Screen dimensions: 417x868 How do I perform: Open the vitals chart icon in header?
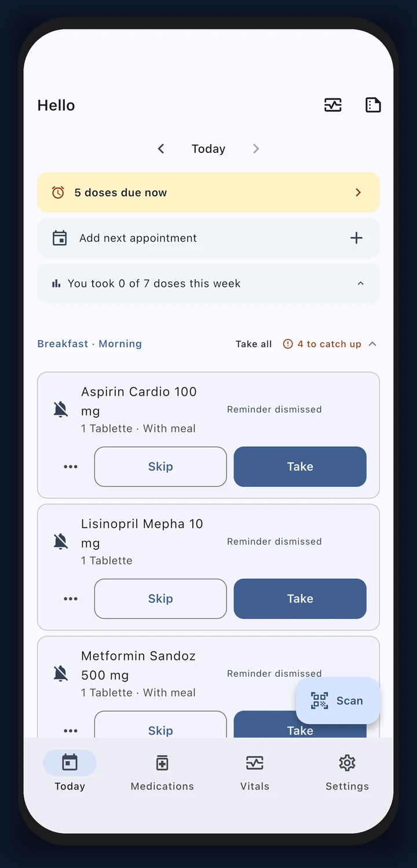coord(332,105)
